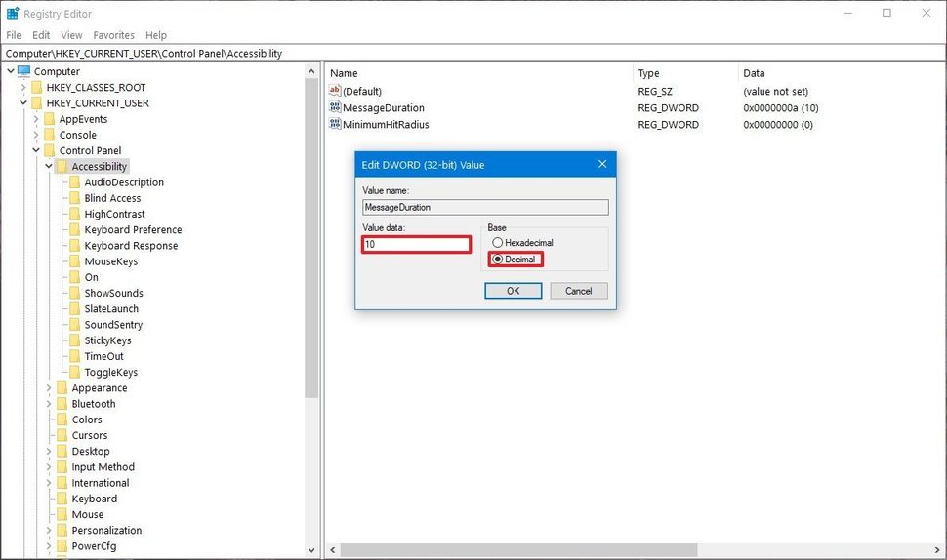This screenshot has height=560, width=947.
Task: Cancel the Edit DWORD dialog
Action: click(x=579, y=291)
